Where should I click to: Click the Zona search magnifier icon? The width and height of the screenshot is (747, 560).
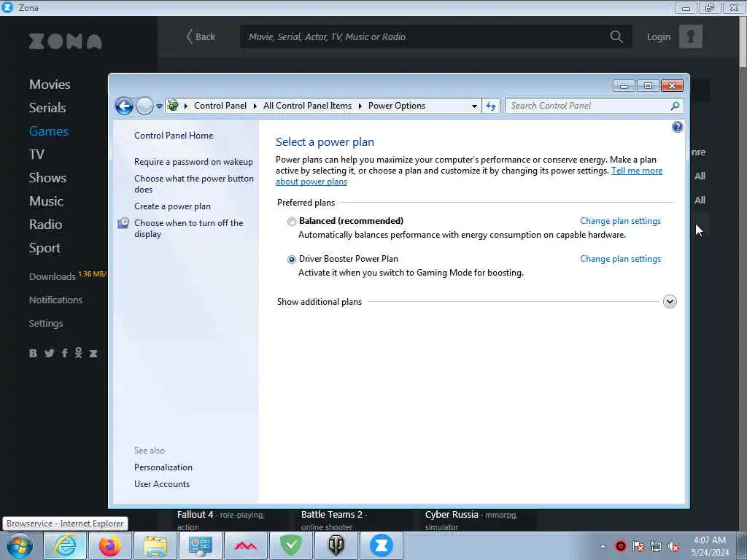tap(616, 36)
